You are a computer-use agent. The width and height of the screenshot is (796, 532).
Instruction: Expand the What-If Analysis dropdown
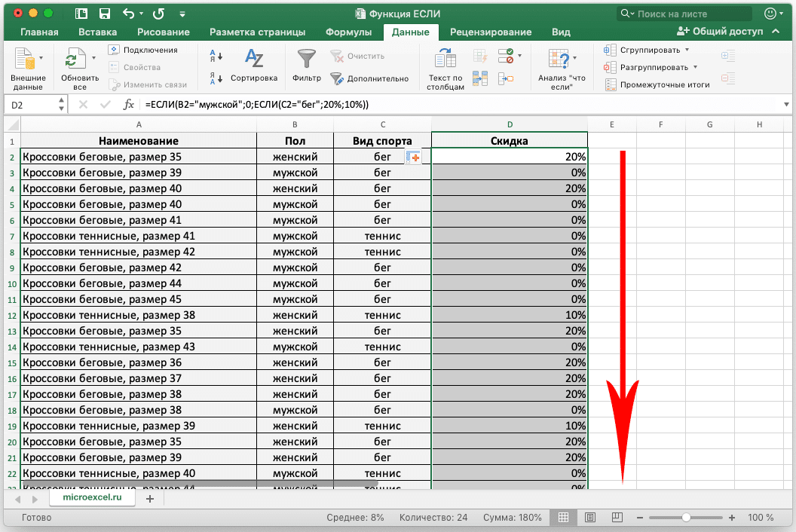click(574, 58)
